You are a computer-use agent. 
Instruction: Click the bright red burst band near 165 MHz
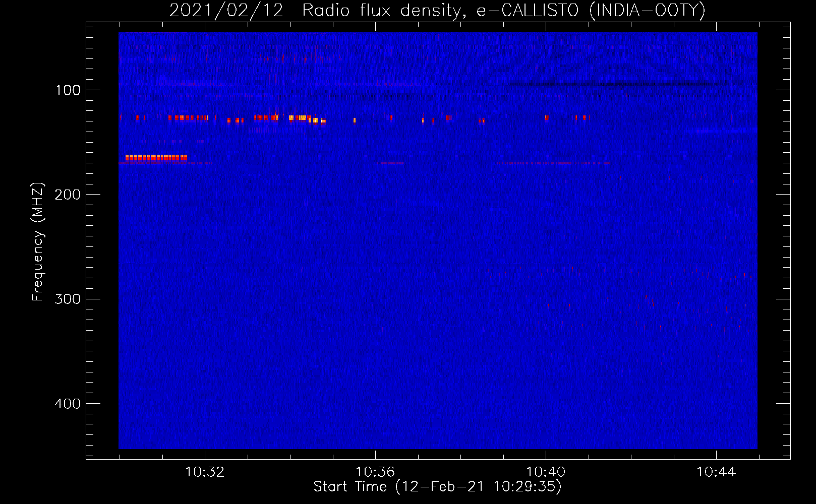(x=156, y=157)
